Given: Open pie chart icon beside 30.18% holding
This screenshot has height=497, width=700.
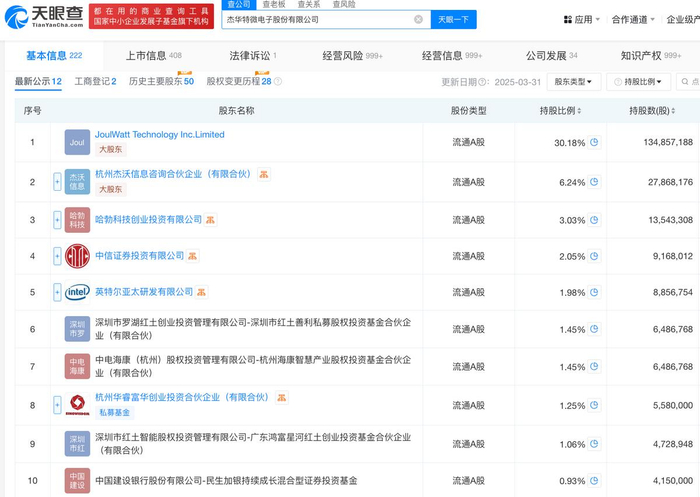Looking at the screenshot, I should [x=594, y=143].
